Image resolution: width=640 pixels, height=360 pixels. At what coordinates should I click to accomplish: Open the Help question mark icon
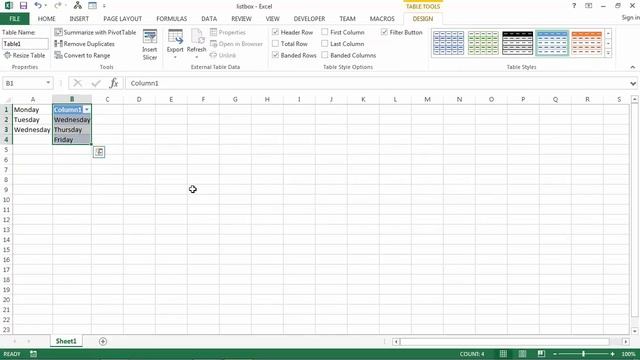point(574,6)
